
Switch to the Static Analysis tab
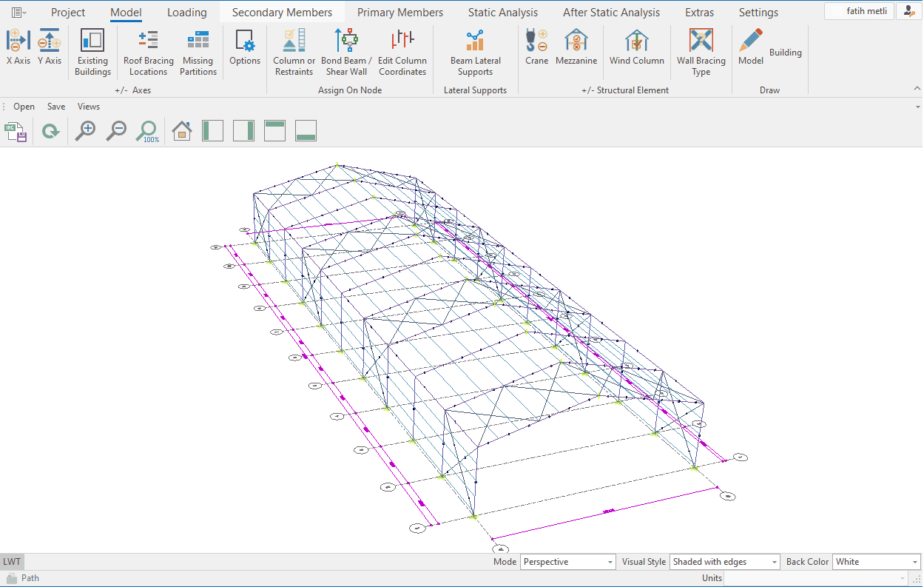click(503, 13)
